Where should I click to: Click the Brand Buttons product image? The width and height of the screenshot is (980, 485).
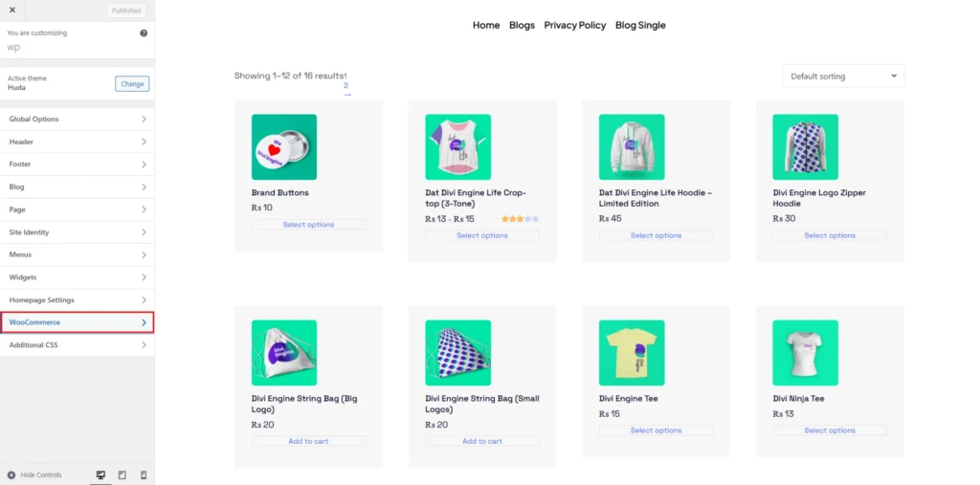click(x=283, y=147)
